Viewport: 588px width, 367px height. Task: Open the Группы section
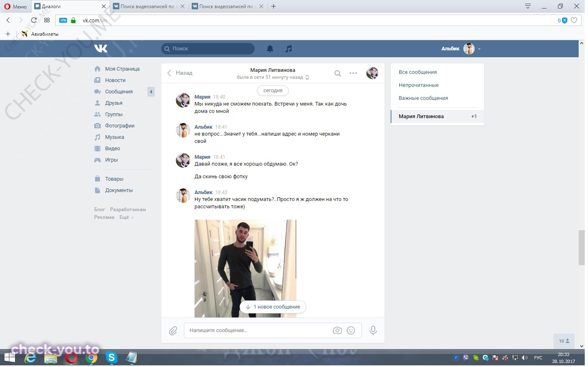114,114
